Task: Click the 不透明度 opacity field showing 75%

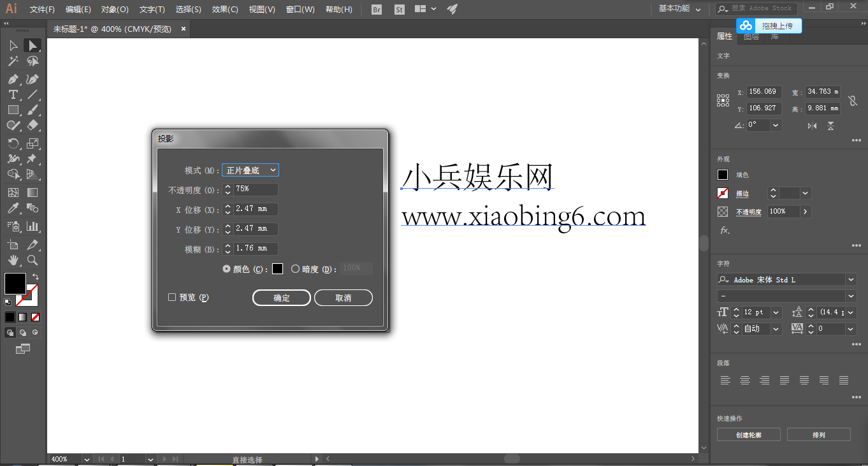Action: (256, 189)
